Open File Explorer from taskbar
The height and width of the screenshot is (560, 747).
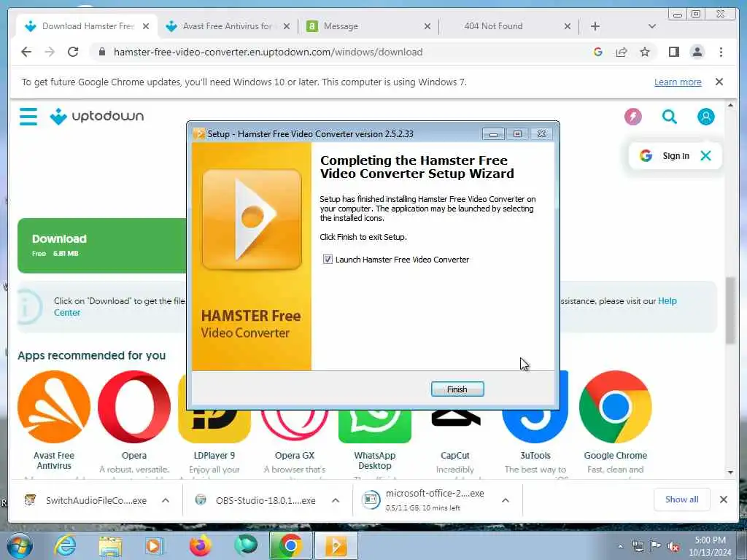(111, 545)
